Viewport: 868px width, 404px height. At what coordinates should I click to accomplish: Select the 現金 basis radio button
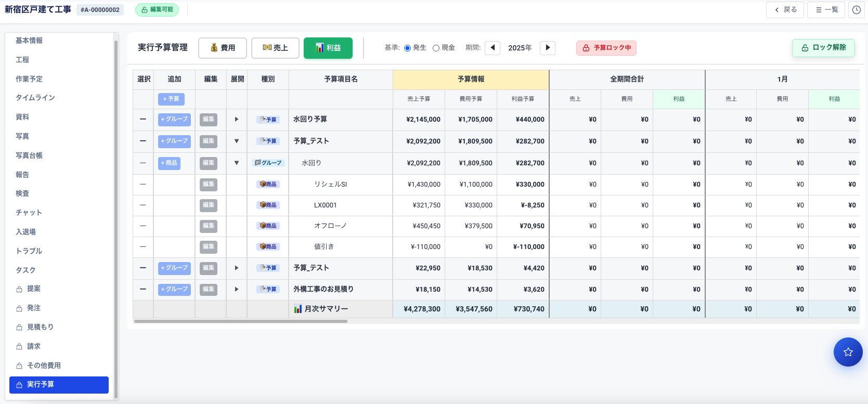436,48
